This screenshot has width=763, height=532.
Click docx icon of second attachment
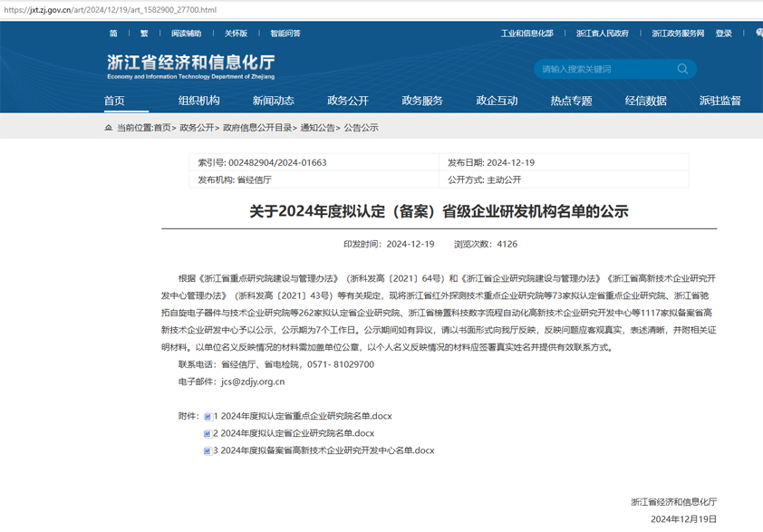point(208,434)
